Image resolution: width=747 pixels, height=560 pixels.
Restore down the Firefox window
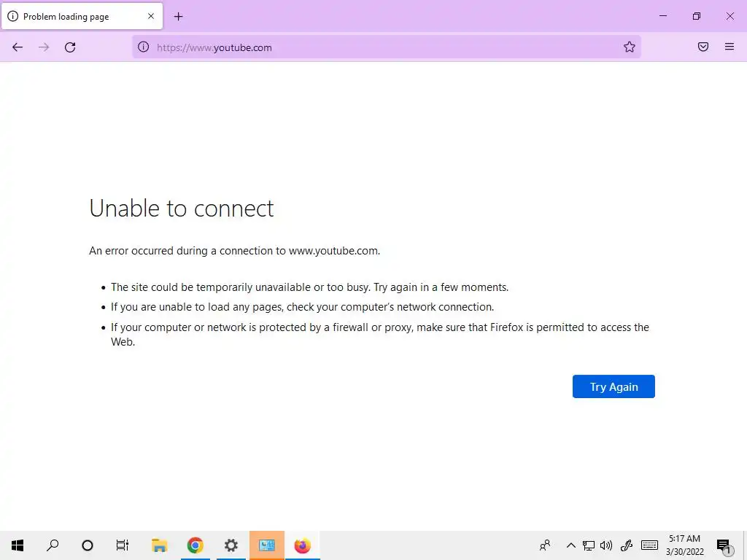tap(697, 16)
